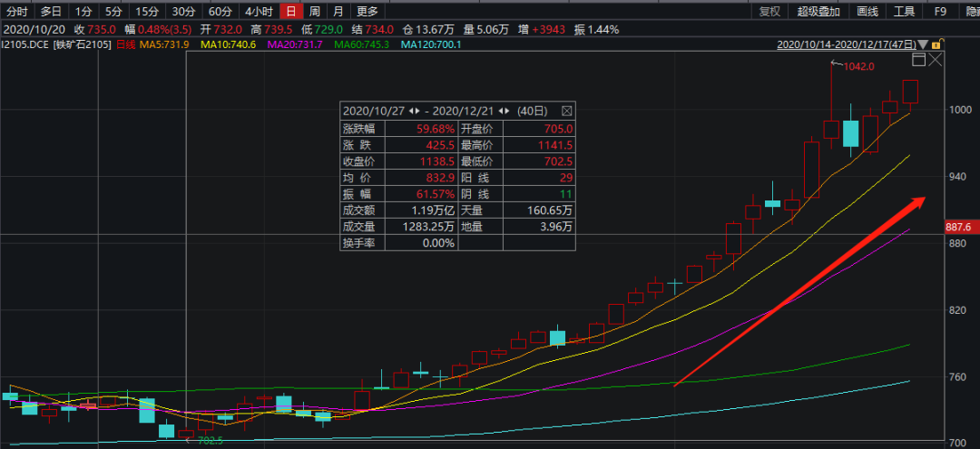Open the 画线 drawing tools

point(867,11)
